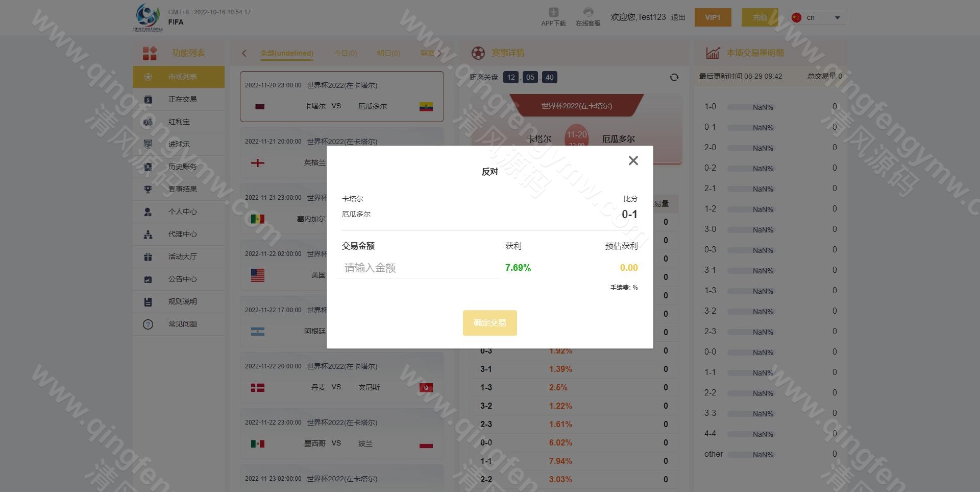The width and height of the screenshot is (980, 492).
Task: Switch to the 明日(0) tab
Action: [x=388, y=53]
